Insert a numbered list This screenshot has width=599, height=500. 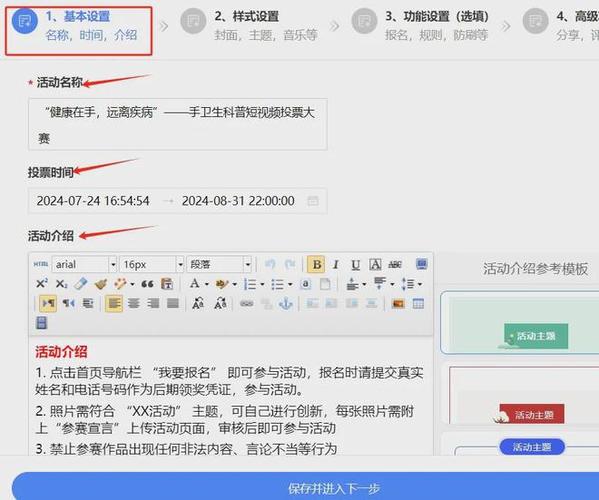[250, 284]
